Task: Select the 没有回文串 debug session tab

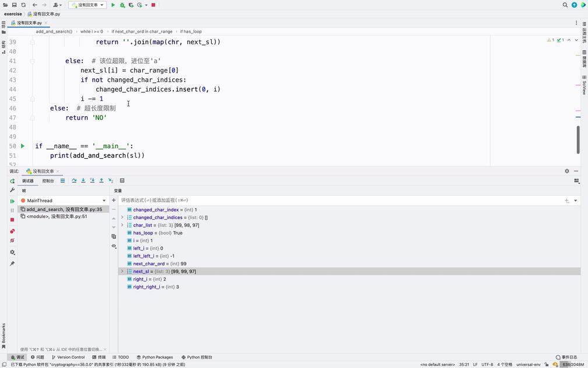Action: [x=43, y=171]
